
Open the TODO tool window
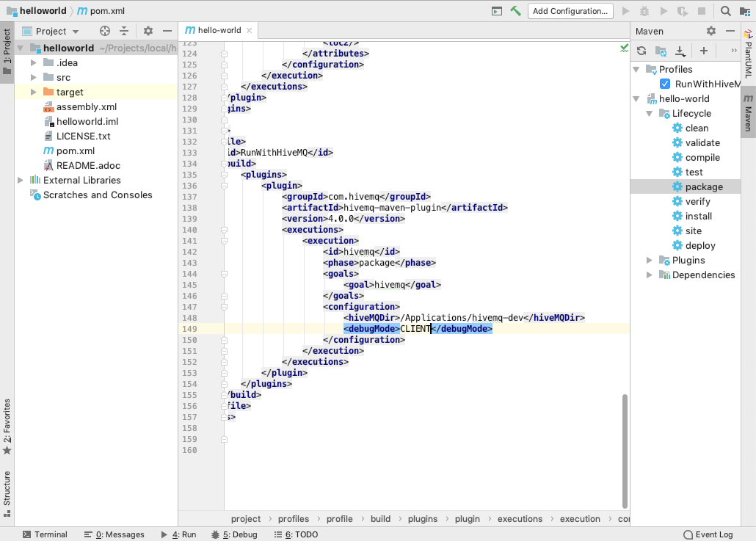[296, 534]
